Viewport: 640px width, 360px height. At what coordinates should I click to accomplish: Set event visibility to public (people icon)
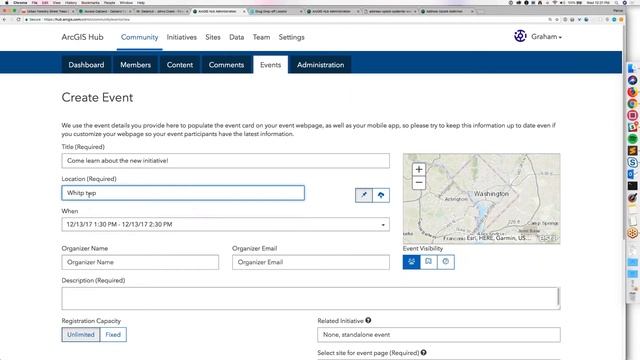411,262
